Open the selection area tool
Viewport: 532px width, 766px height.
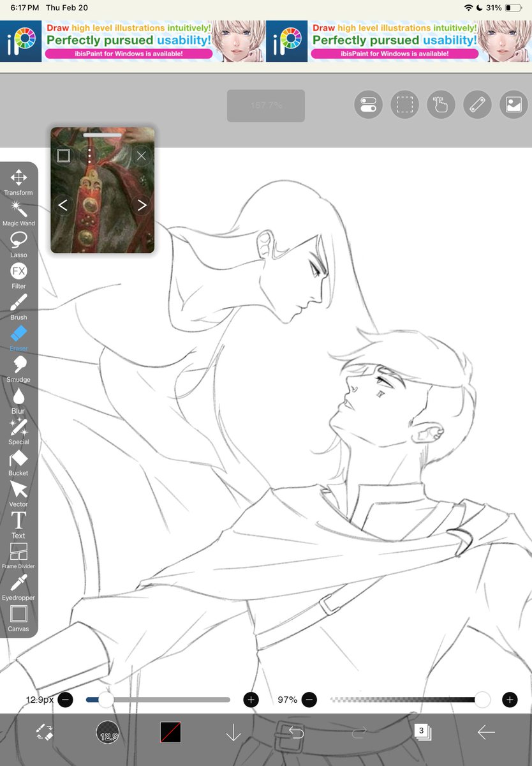coord(405,105)
